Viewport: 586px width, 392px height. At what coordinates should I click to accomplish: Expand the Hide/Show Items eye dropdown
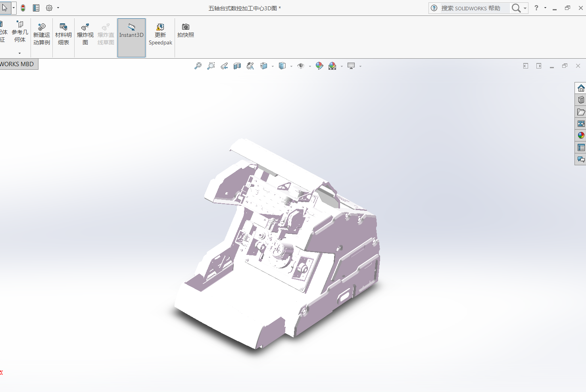coord(310,66)
